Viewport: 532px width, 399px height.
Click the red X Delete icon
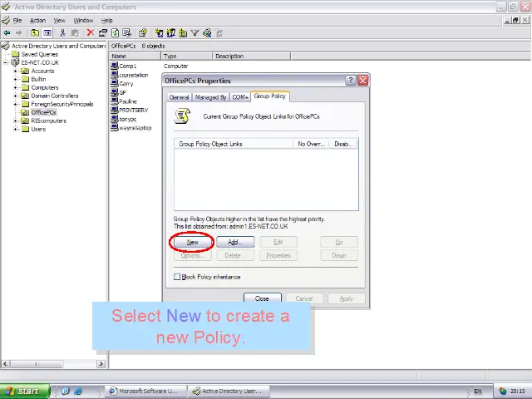(x=91, y=32)
